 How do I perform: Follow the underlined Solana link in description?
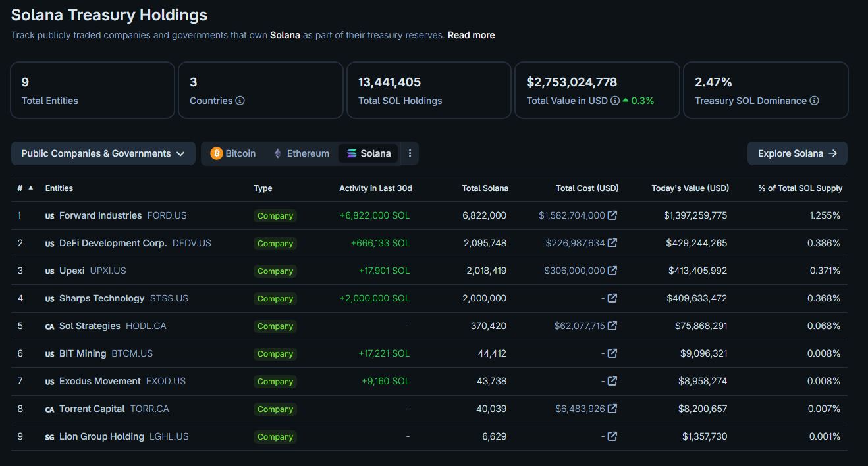click(285, 35)
